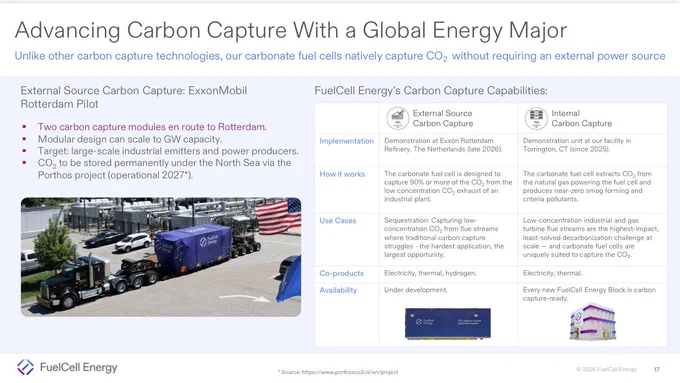Viewport: 680px width, 383px height.
Task: Click the 'Use Cases' row label
Action: 337,221
